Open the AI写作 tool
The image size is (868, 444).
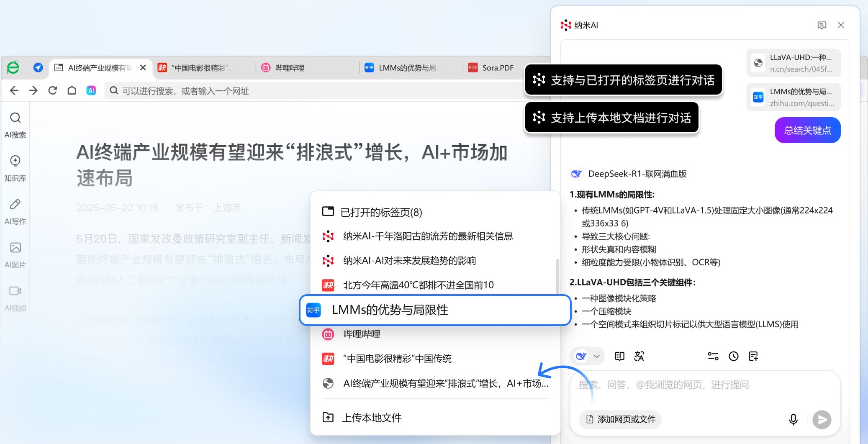15,211
